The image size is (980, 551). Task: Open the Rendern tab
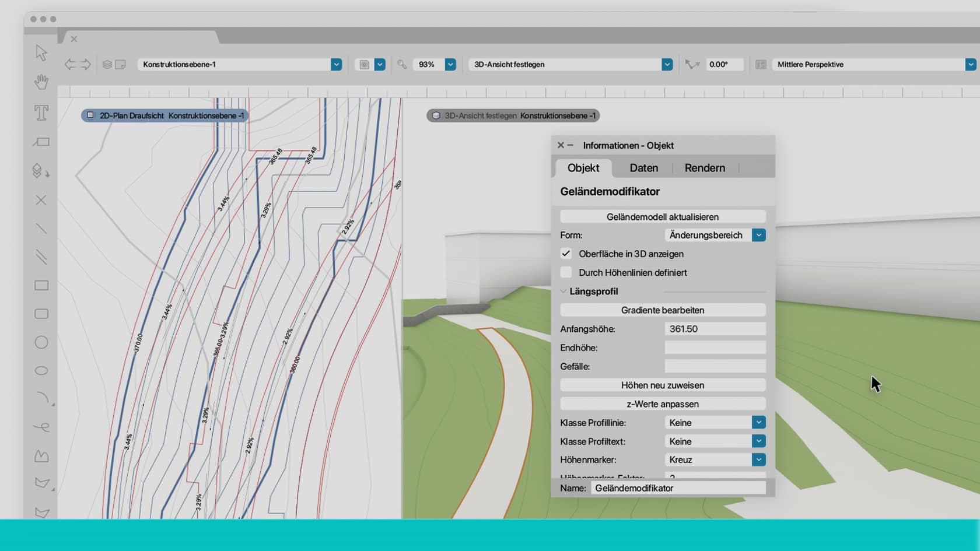click(705, 168)
